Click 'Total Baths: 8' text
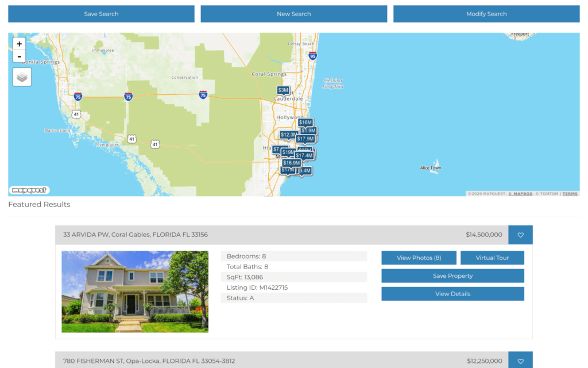588x368 pixels. (247, 267)
